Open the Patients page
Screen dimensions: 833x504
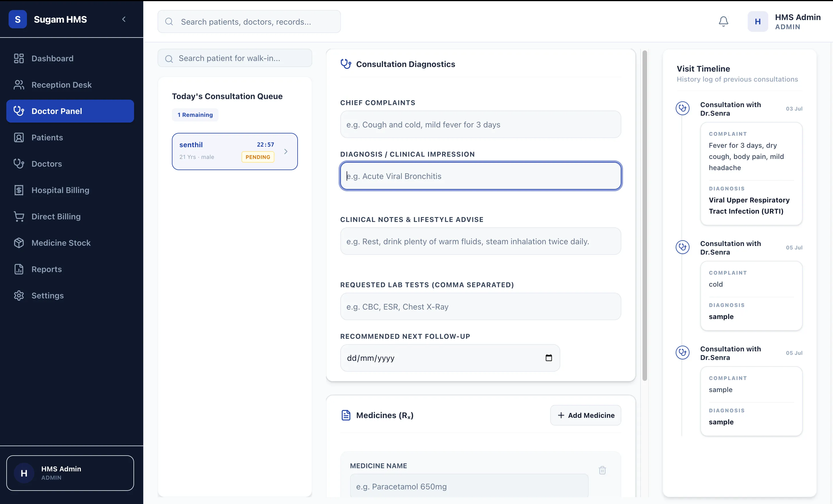click(70, 137)
